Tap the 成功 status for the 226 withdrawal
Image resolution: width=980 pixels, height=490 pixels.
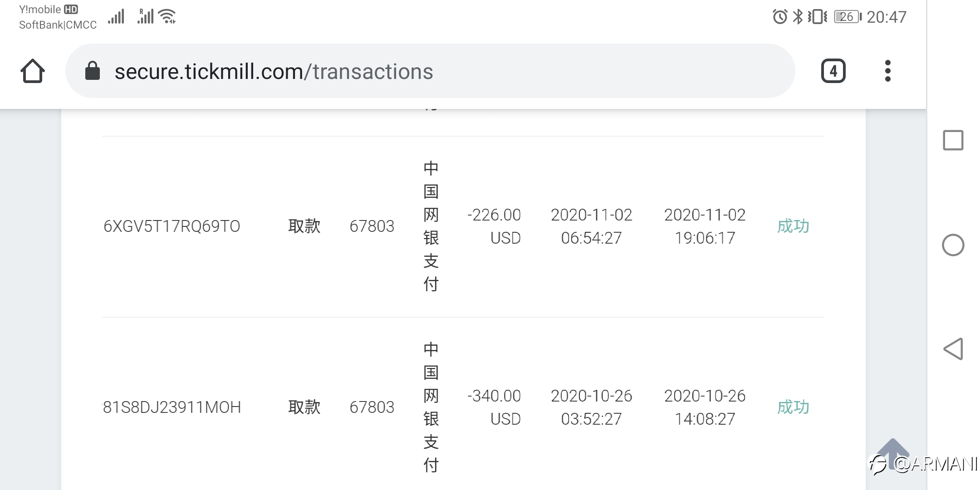coord(793,226)
